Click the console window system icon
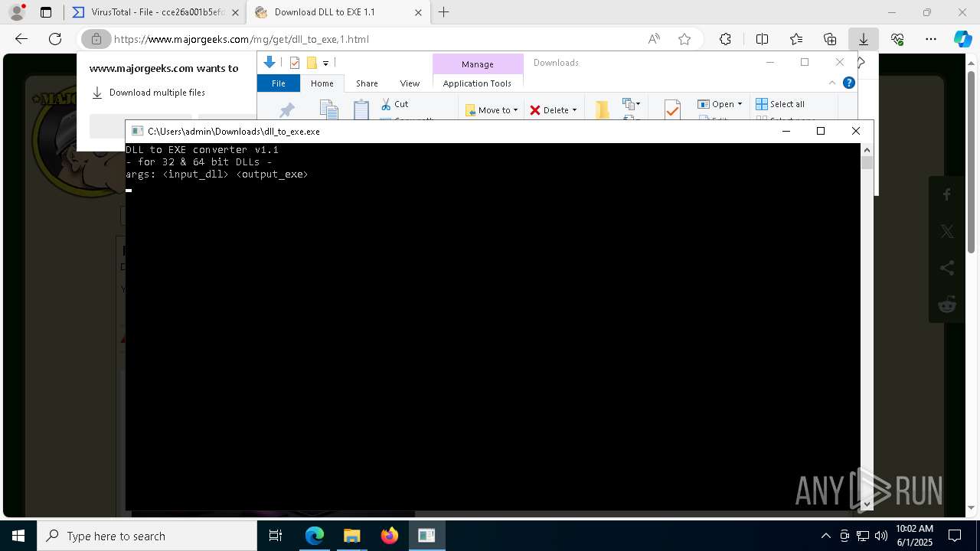The height and width of the screenshot is (551, 980). pyautogui.click(x=137, y=131)
